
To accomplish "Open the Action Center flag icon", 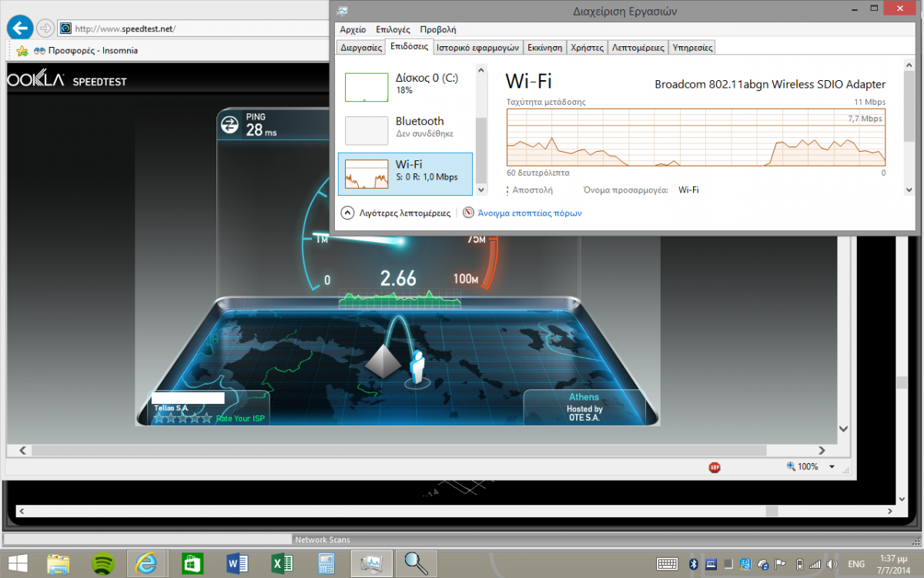I will 778,563.
